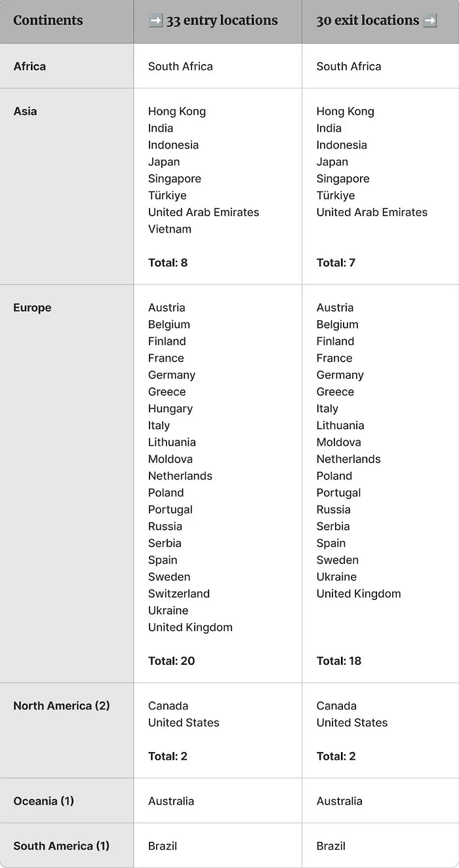Click the 'Europe' row label
Viewport: 459px width, 868px height.
point(32,308)
